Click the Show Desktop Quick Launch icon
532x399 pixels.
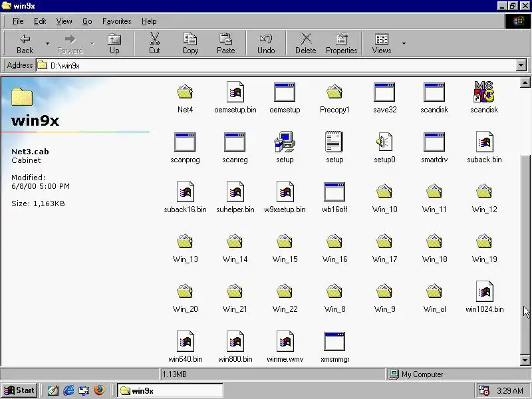[x=53, y=390]
